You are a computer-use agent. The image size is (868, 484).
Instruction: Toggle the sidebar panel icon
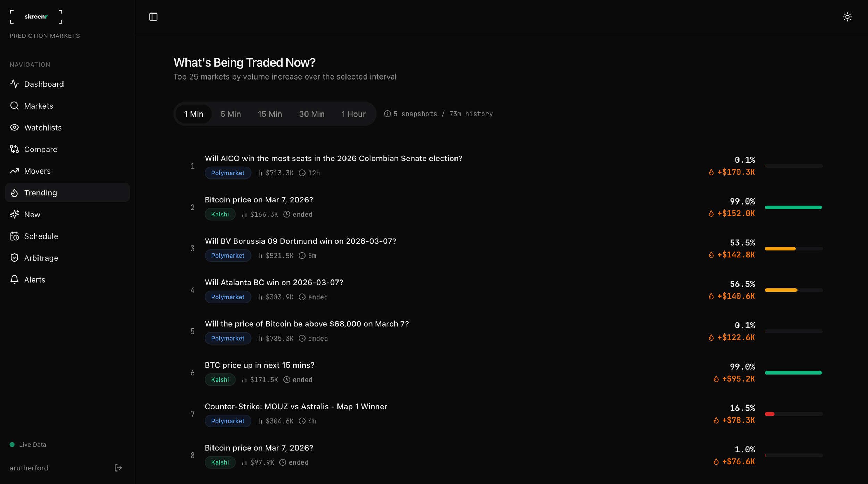153,17
